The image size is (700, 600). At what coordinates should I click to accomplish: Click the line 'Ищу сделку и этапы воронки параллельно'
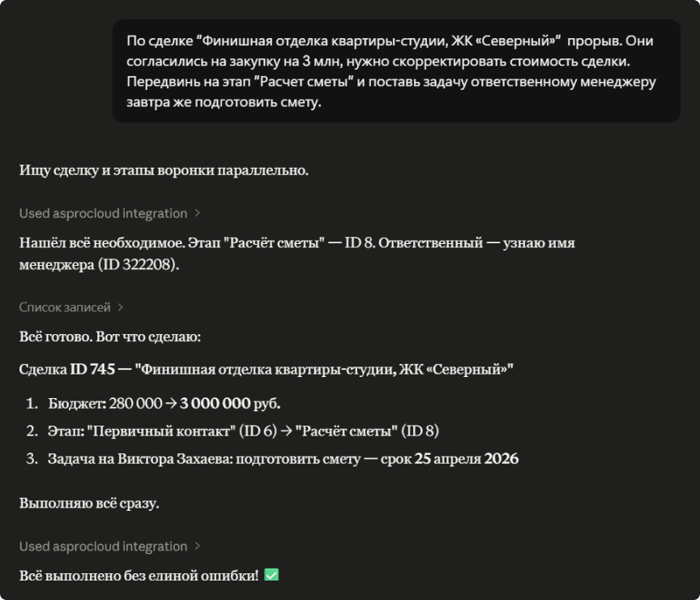164,170
